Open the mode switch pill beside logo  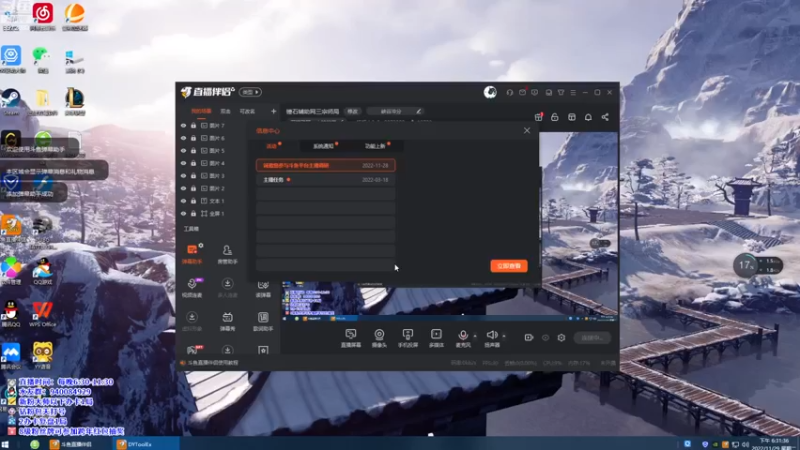(x=250, y=92)
